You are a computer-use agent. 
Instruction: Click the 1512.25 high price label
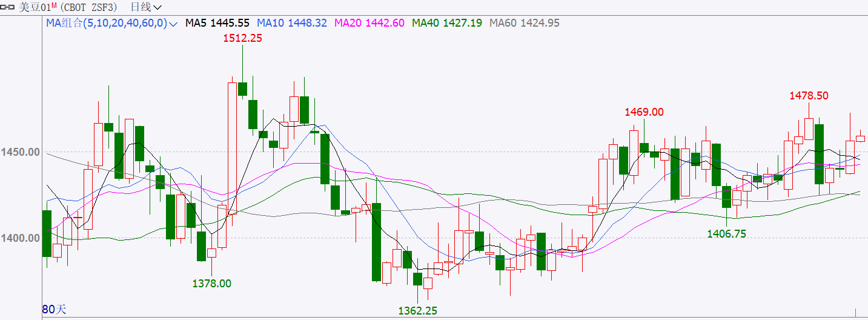pos(242,38)
